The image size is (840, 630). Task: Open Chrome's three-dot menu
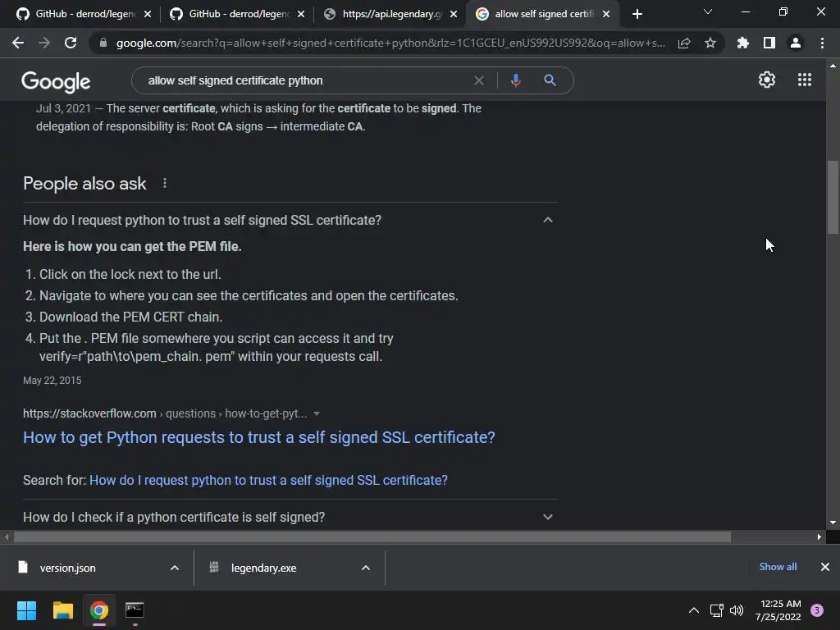point(822,43)
